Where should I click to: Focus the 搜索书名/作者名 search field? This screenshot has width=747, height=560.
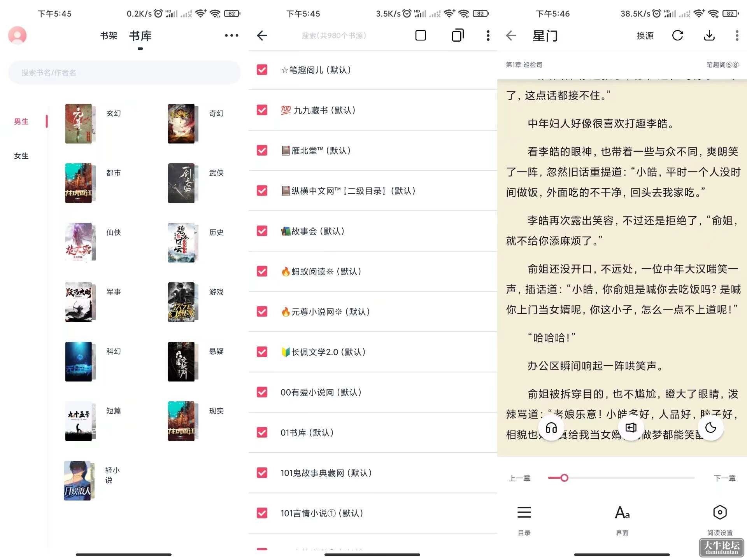click(124, 73)
